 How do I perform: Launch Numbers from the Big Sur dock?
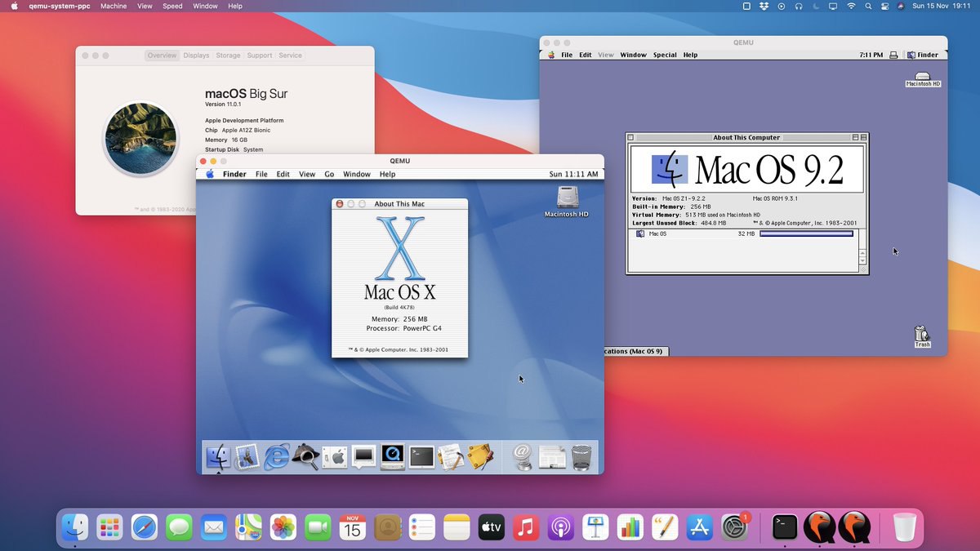click(x=630, y=527)
